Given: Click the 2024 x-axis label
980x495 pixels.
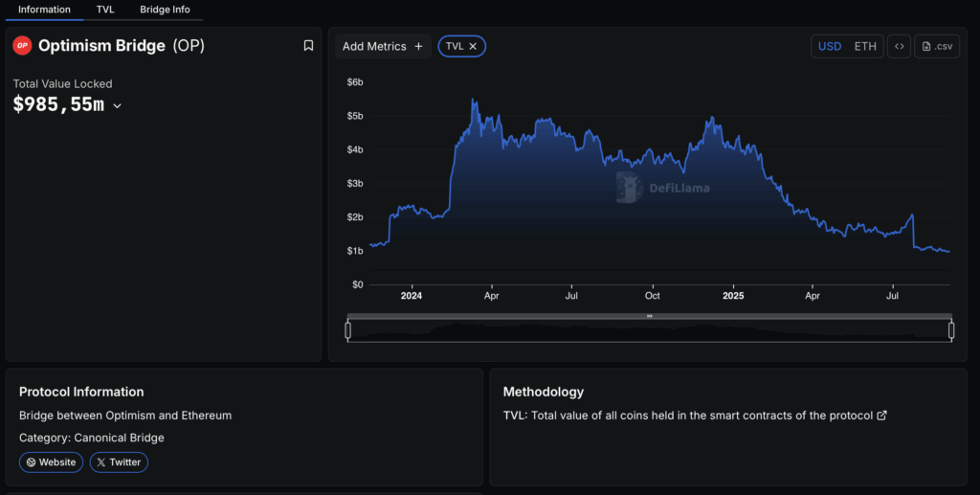Looking at the screenshot, I should pos(412,296).
